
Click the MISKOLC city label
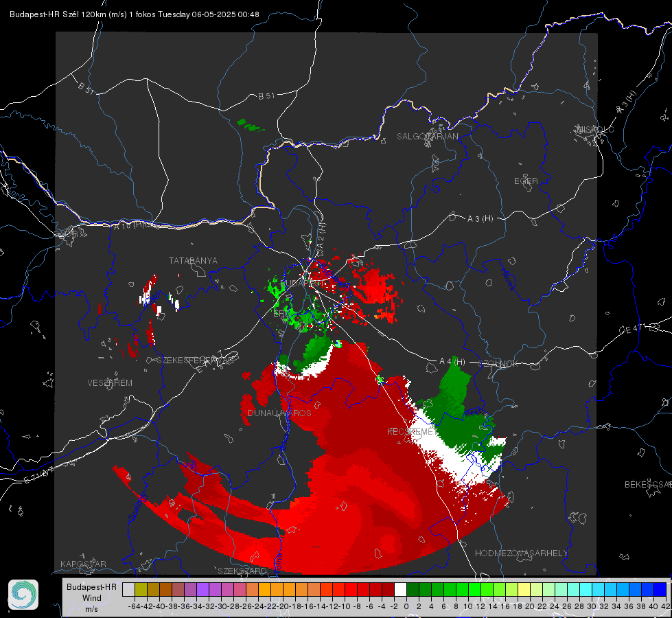click(x=595, y=129)
